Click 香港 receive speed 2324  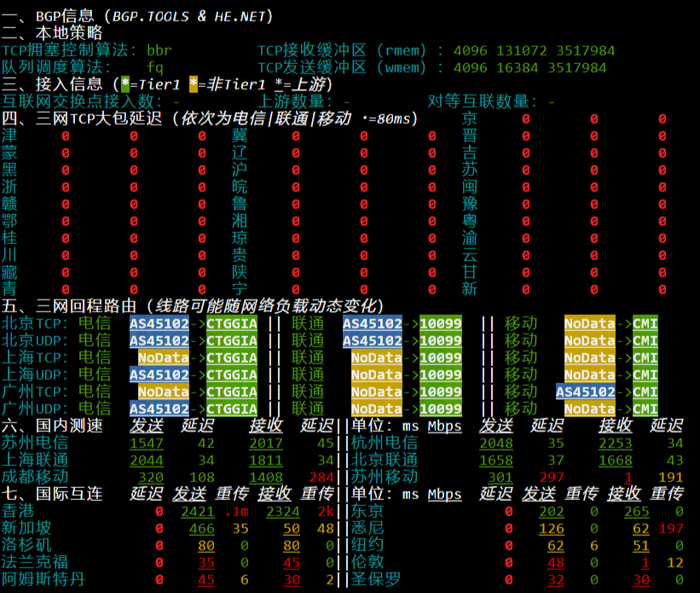coord(283,512)
